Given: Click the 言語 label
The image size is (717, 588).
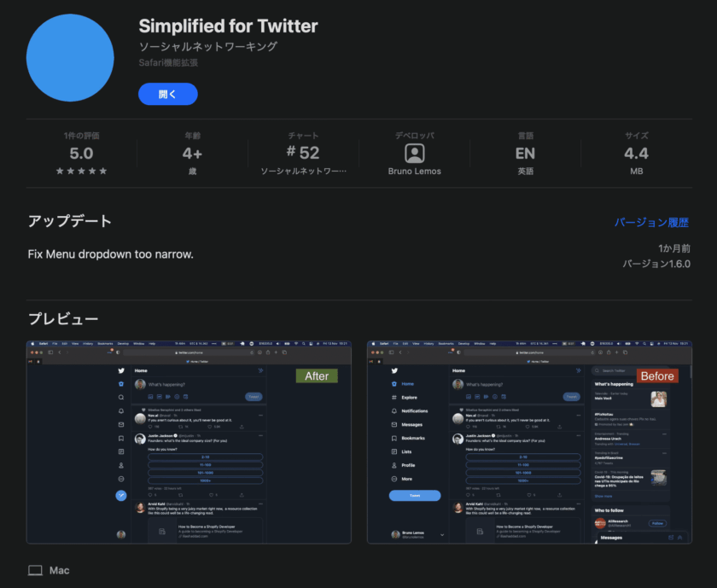Looking at the screenshot, I should (x=526, y=136).
